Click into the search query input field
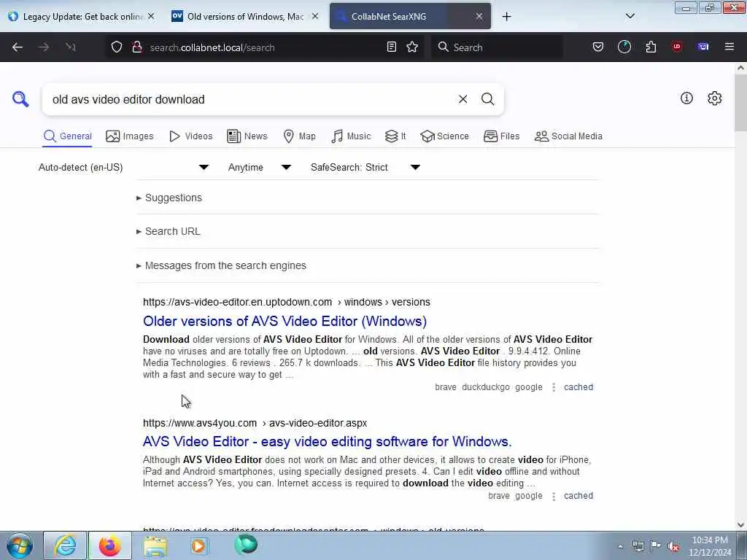747x560 pixels. [x=250, y=99]
